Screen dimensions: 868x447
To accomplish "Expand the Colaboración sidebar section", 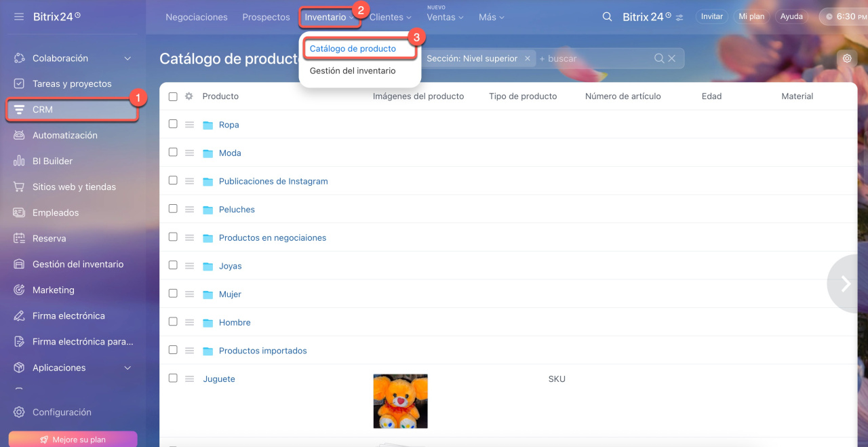I will tap(127, 58).
